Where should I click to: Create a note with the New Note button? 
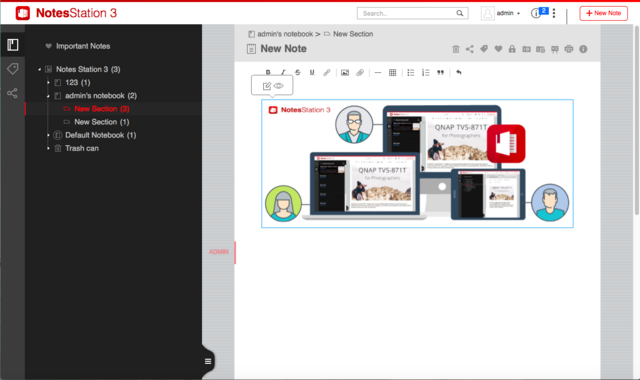coord(603,13)
